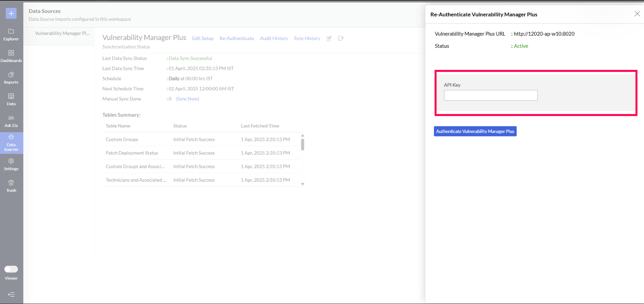
Task: Click the Next Schedule Time value
Action: pos(201,89)
